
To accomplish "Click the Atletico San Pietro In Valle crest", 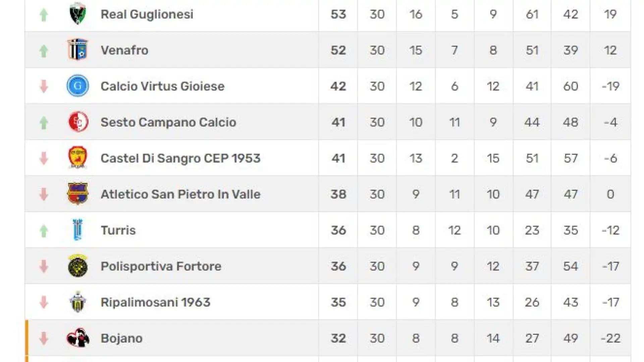I will tap(77, 194).
